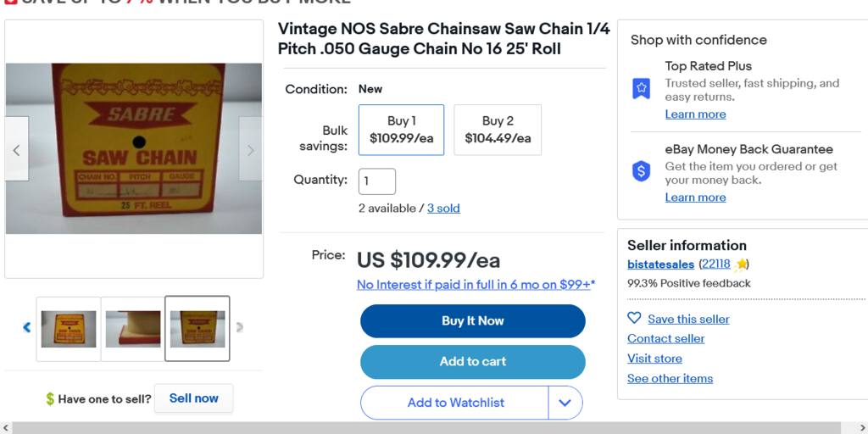Image resolution: width=868 pixels, height=434 pixels.
Task: Open the bistatesales seller profile link
Action: coord(660,264)
